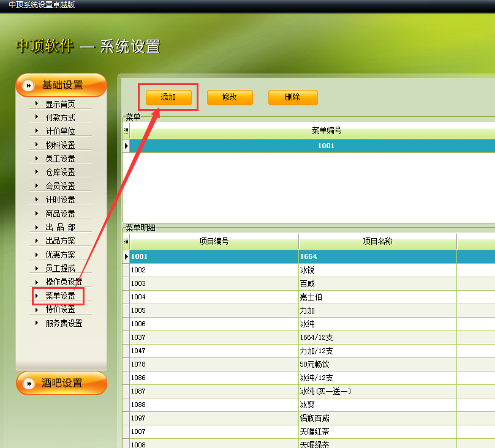The width and height of the screenshot is (495, 448).
Task: Click the 删除 (Delete) button
Action: click(x=293, y=97)
